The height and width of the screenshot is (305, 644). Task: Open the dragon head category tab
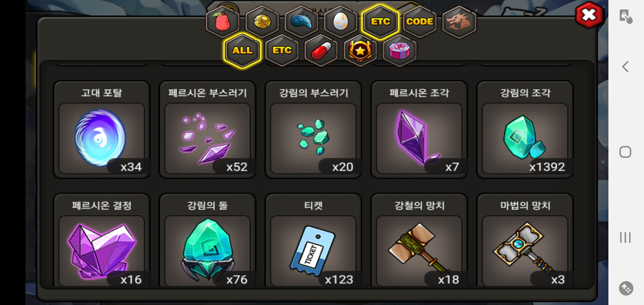[459, 22]
